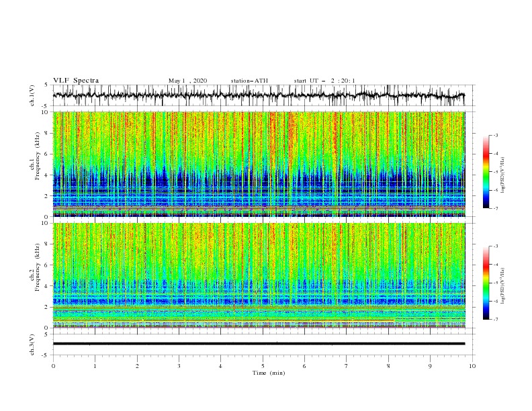The height and width of the screenshot is (411, 532).
Task: Click time axis tick label '3'
Action: pyautogui.click(x=179, y=366)
